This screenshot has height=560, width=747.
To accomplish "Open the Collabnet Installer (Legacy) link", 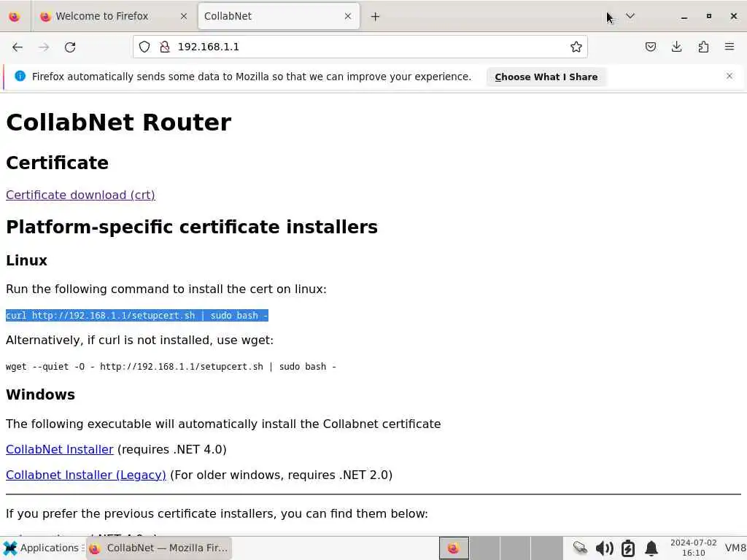I will (86, 475).
